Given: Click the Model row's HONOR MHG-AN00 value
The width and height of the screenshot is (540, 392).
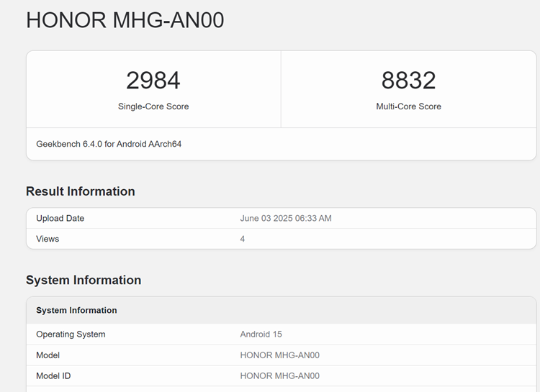Looking at the screenshot, I should [x=279, y=355].
